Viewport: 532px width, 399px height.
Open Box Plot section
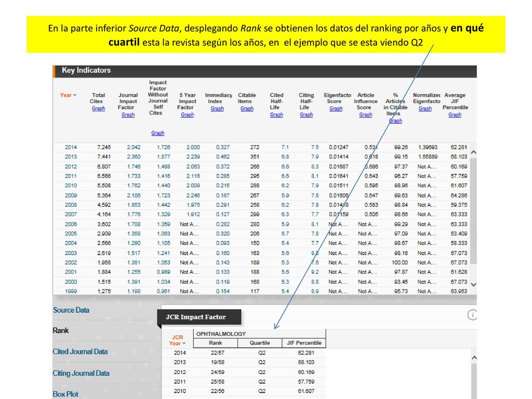pyautogui.click(x=65, y=394)
